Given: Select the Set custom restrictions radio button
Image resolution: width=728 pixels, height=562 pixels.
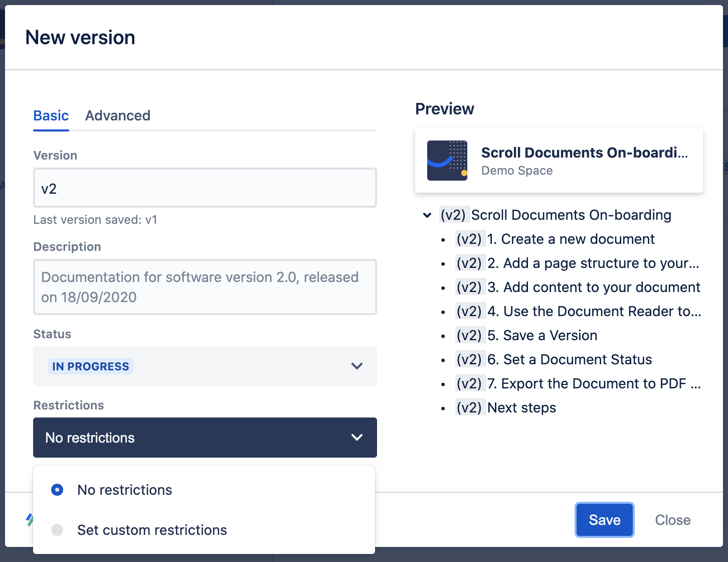Looking at the screenshot, I should pyautogui.click(x=57, y=530).
